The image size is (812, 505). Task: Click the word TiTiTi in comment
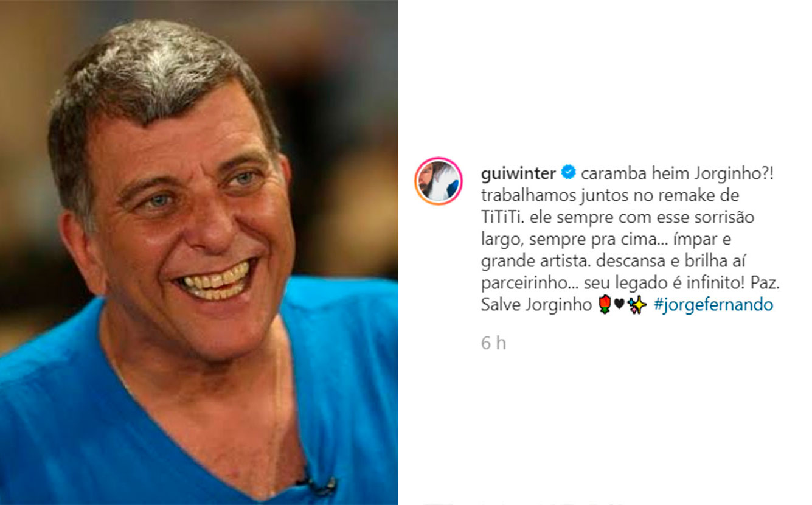click(498, 217)
